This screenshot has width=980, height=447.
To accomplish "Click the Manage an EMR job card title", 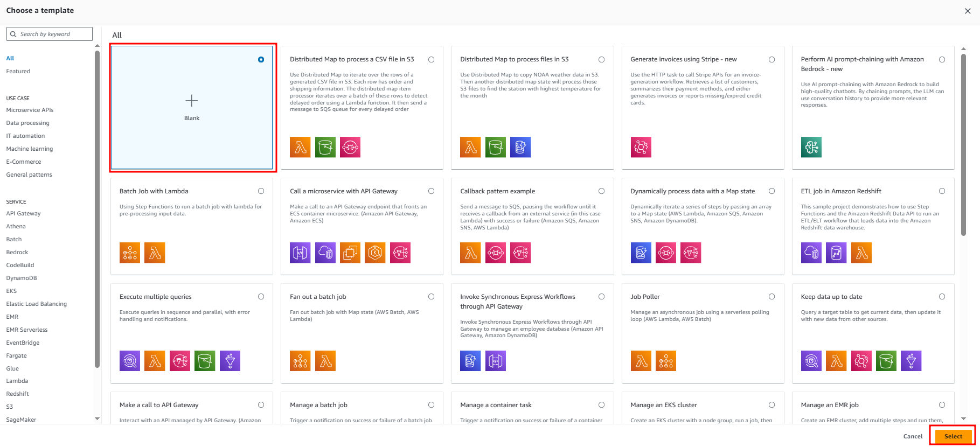I will tap(830, 405).
